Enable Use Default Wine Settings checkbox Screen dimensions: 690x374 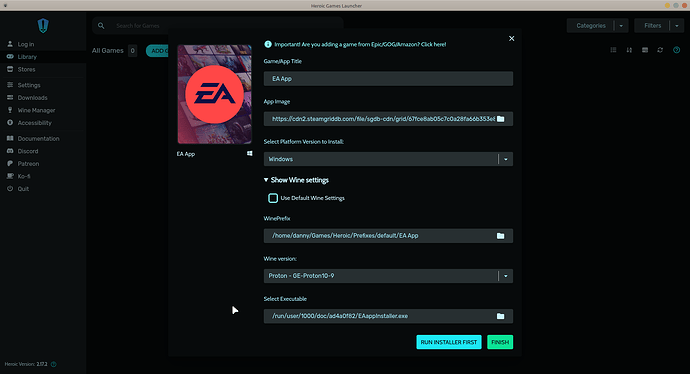pyautogui.click(x=273, y=198)
